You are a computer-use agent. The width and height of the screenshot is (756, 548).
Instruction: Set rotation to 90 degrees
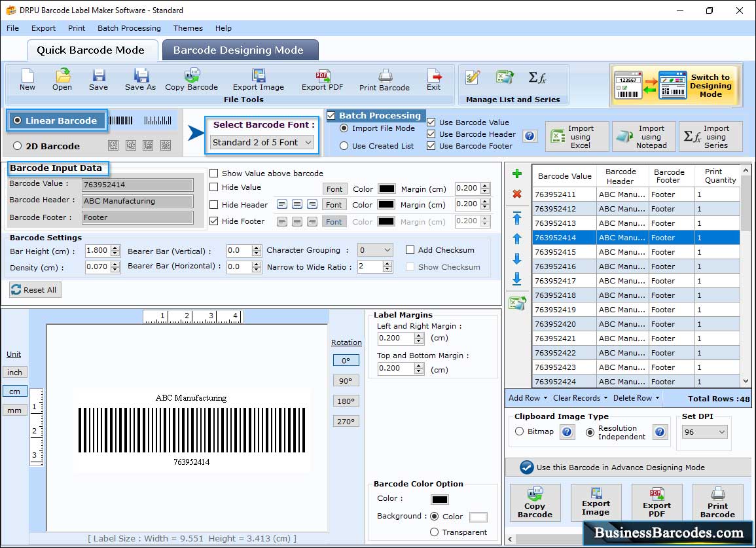[346, 380]
